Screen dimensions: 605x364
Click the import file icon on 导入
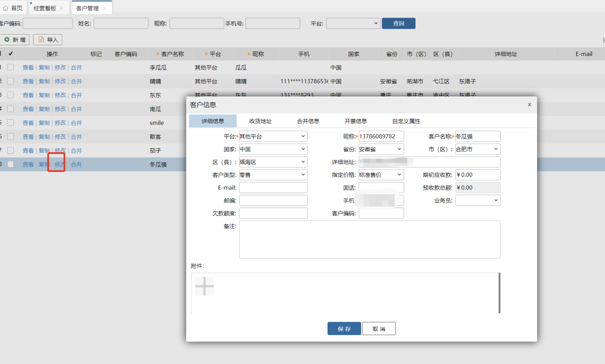(41, 39)
